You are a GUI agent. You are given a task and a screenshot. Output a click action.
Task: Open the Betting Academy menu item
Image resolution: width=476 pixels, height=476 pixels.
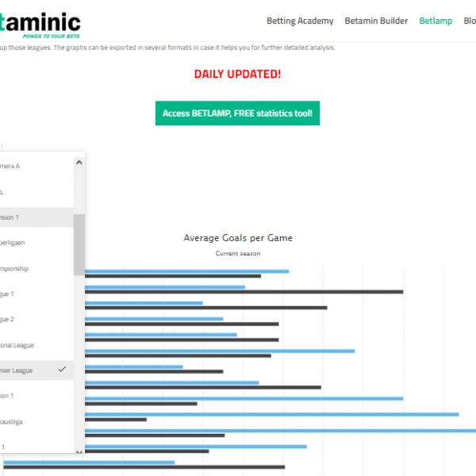[300, 21]
